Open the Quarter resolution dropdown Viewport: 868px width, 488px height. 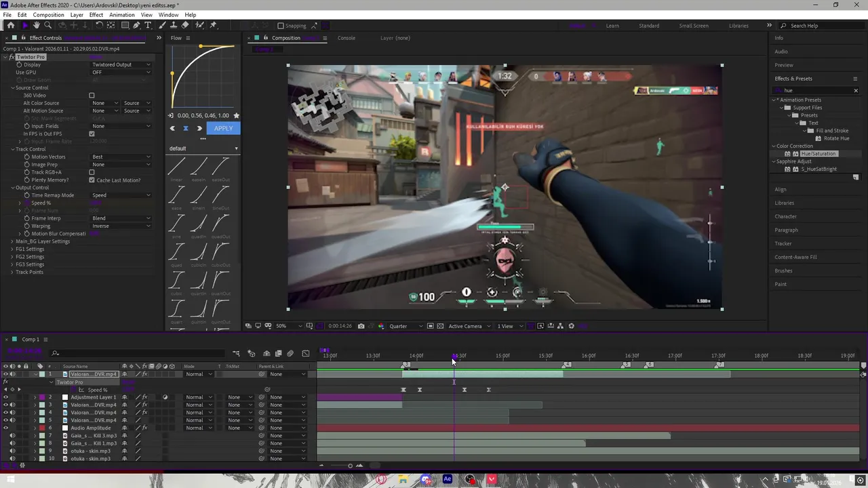click(405, 326)
